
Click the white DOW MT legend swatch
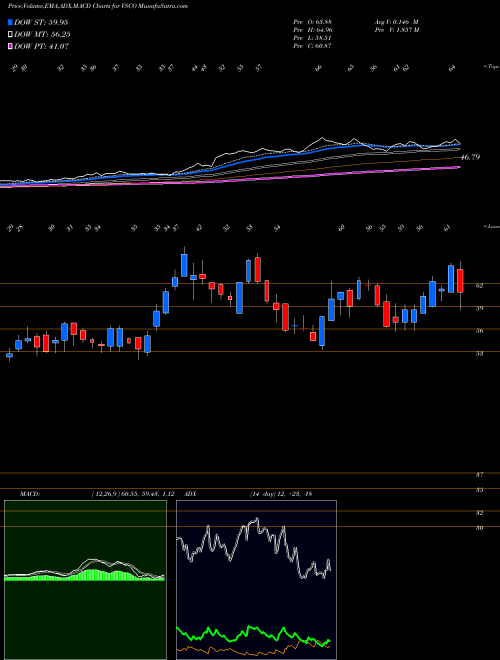[x=10, y=35]
